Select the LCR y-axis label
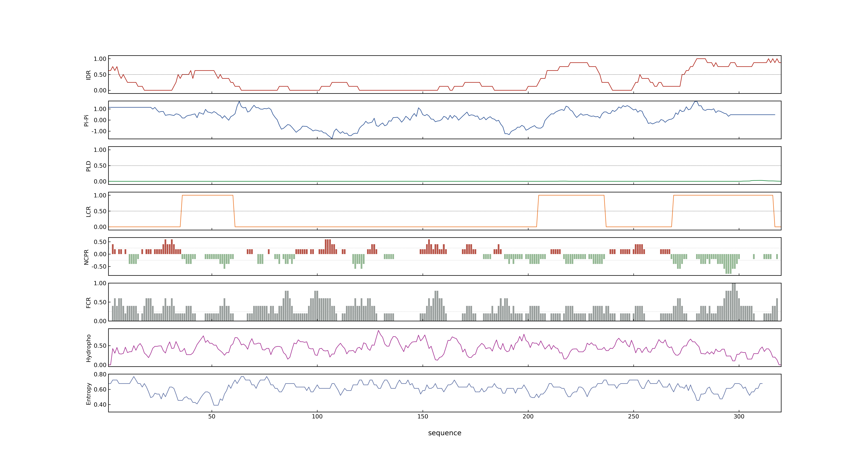The height and width of the screenshot is (463, 868). point(88,211)
